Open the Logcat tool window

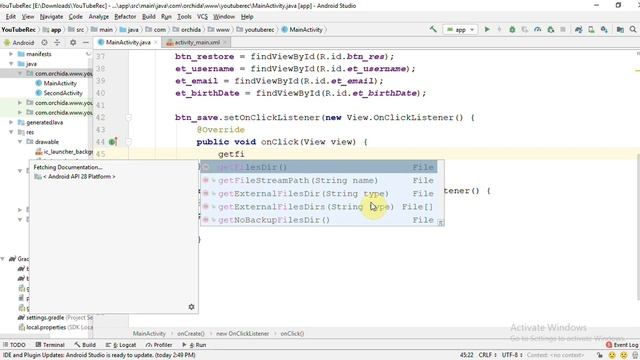(121, 345)
